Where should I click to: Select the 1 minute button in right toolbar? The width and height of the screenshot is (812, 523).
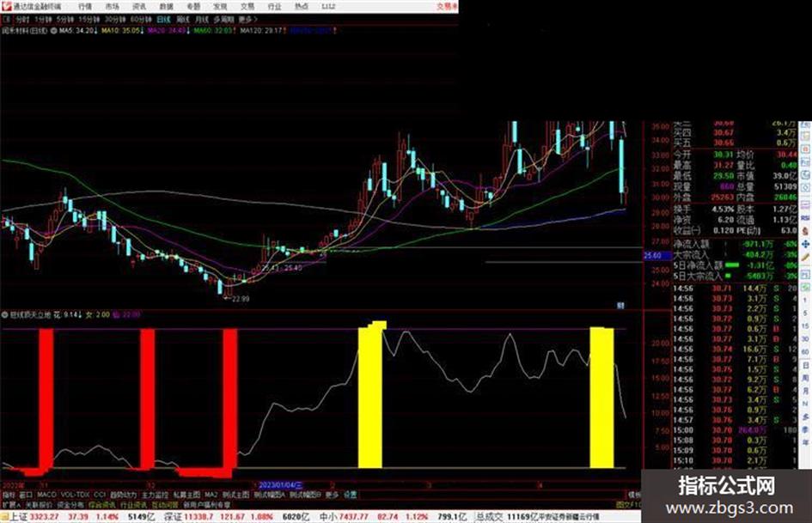pyautogui.click(x=805, y=301)
